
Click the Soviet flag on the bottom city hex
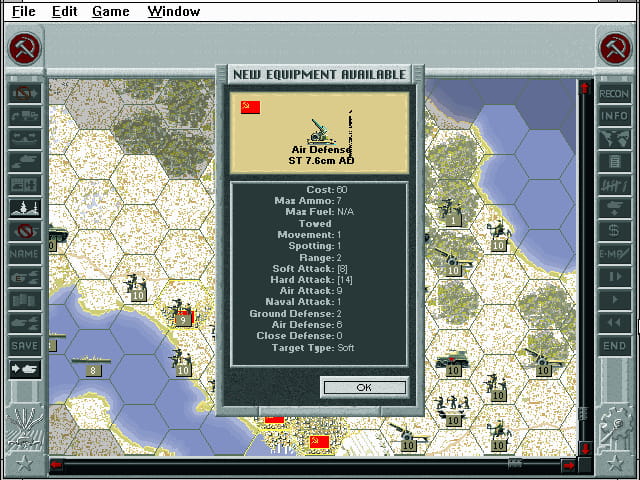(320, 442)
